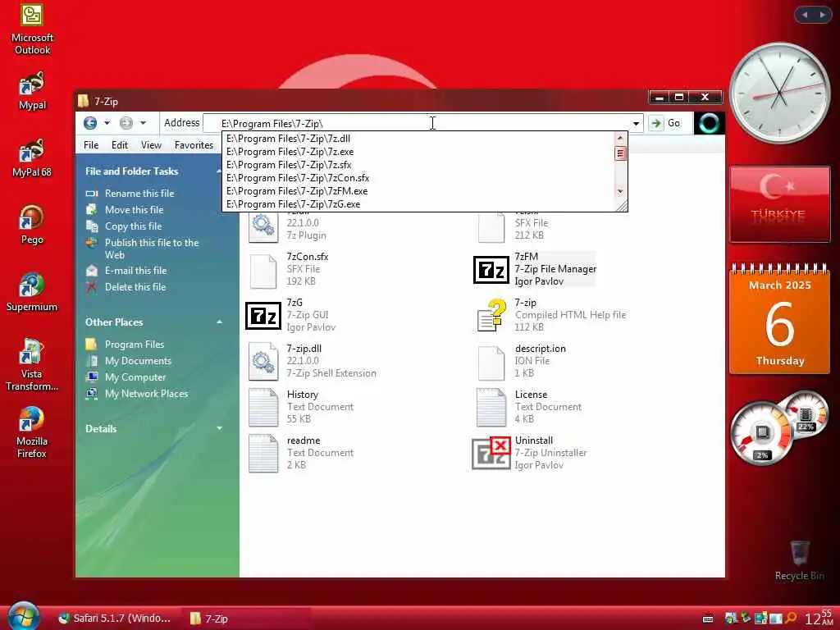Click the keyboard tray icon
This screenshot has width=840, height=630.
(x=708, y=619)
